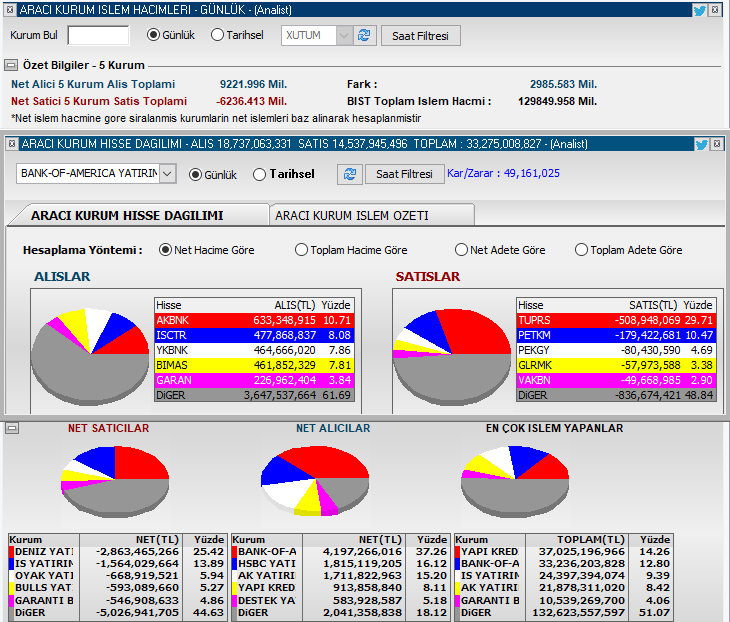This screenshot has width=730, height=622.
Task: Select BULLS YAT row in Net Saticilar table
Action: pos(117,588)
